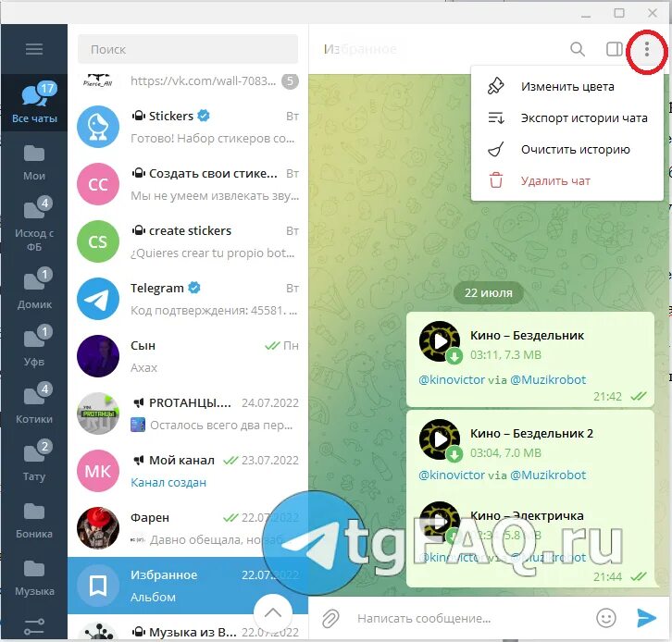
Task: Choose Очистить историю
Action: [567, 150]
